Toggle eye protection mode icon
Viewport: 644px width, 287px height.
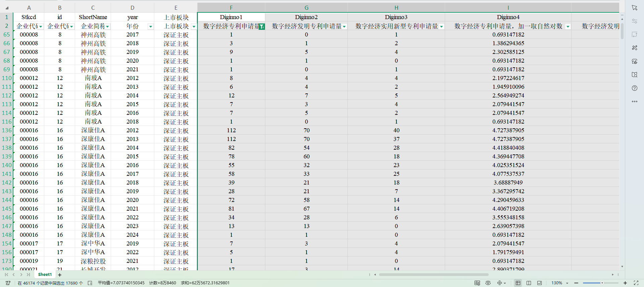click(488, 283)
